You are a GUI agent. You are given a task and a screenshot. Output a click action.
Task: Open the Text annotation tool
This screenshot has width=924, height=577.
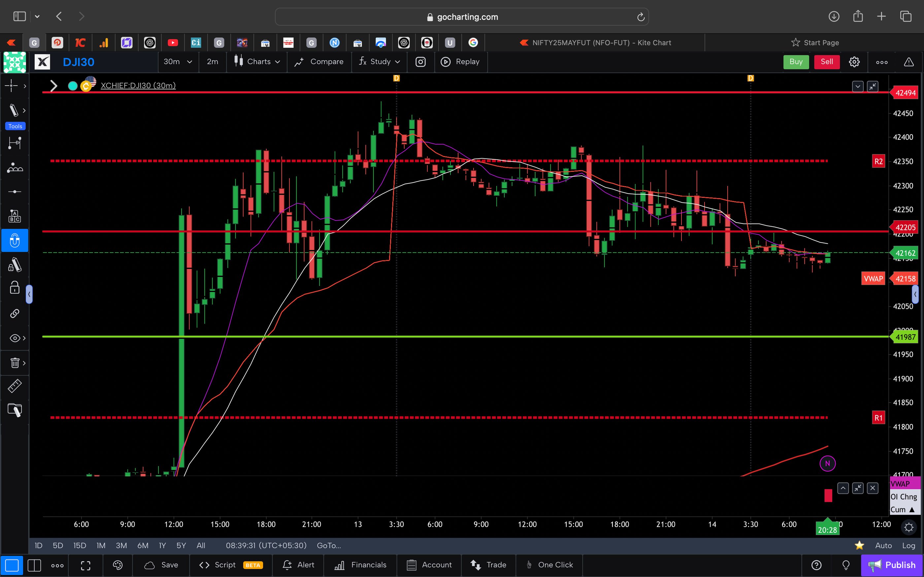15,216
